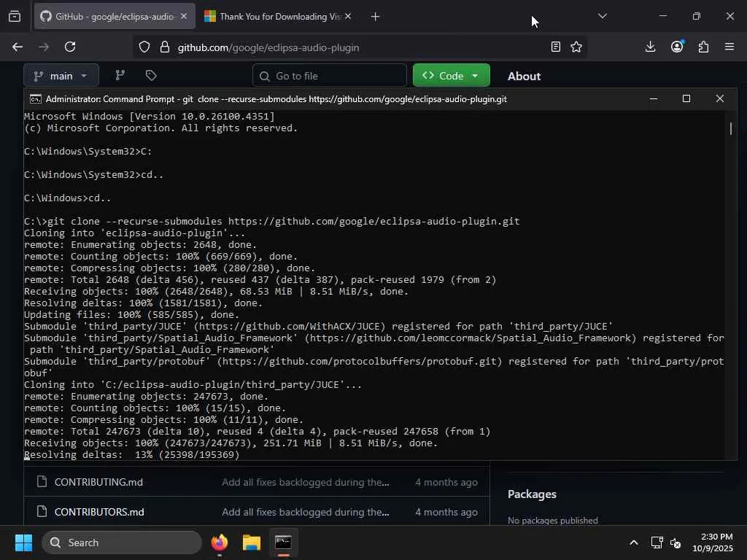Switch to the GitHub eclipsa-audio tab

pos(115,17)
